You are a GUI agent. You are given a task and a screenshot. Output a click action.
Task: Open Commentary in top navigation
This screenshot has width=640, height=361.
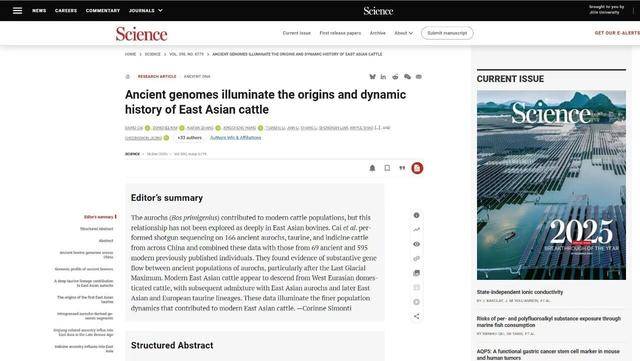tap(103, 11)
